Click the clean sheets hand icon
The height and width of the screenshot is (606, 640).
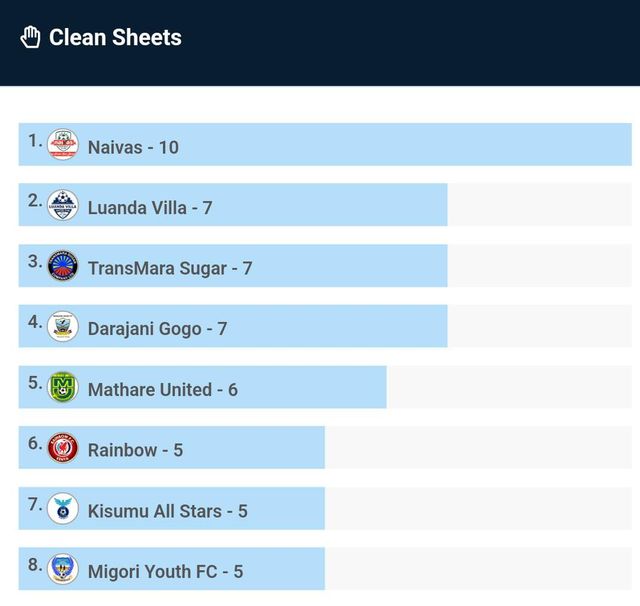[x=30, y=38]
